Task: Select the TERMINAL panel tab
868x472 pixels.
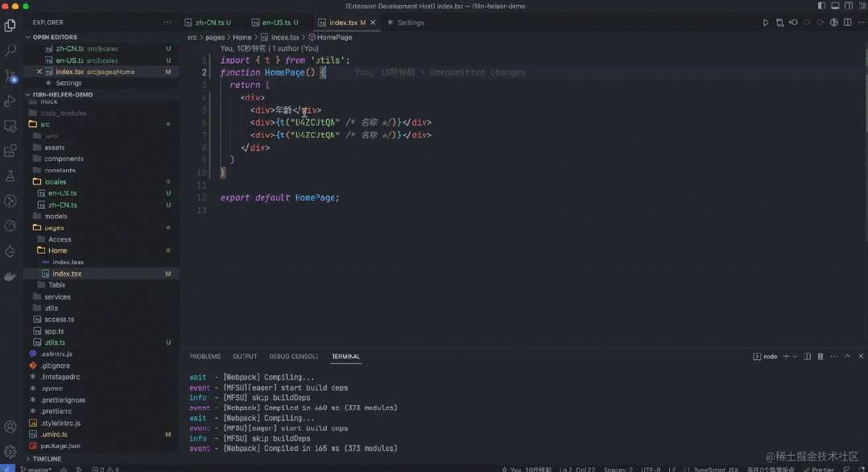Action: point(346,357)
